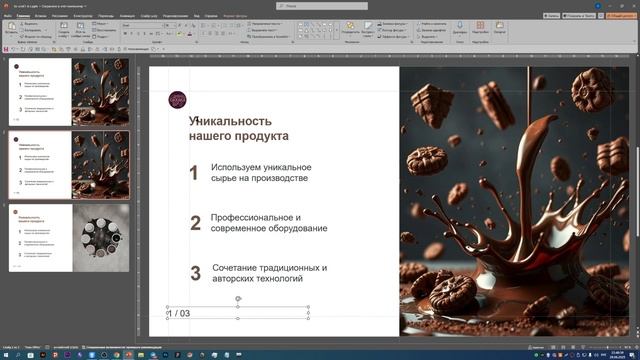Viewport: 640px width, 360px height.
Task: Open the Файл tab
Action: tap(7, 16)
